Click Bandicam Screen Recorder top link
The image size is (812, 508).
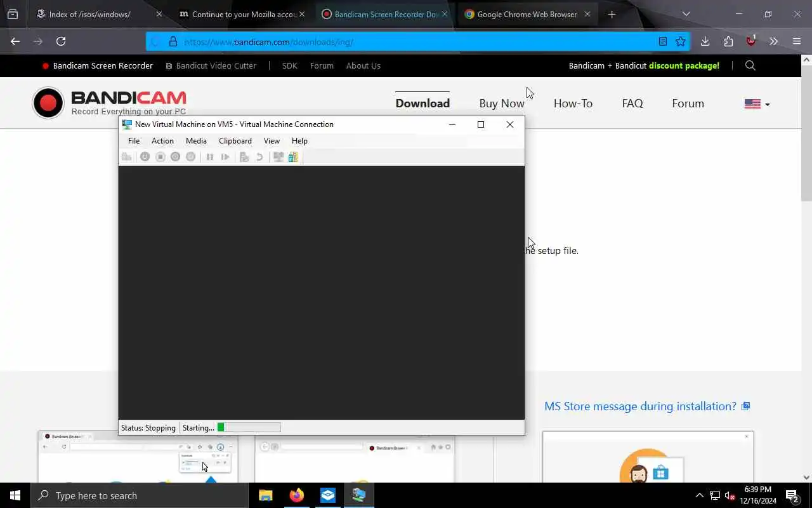98,66
